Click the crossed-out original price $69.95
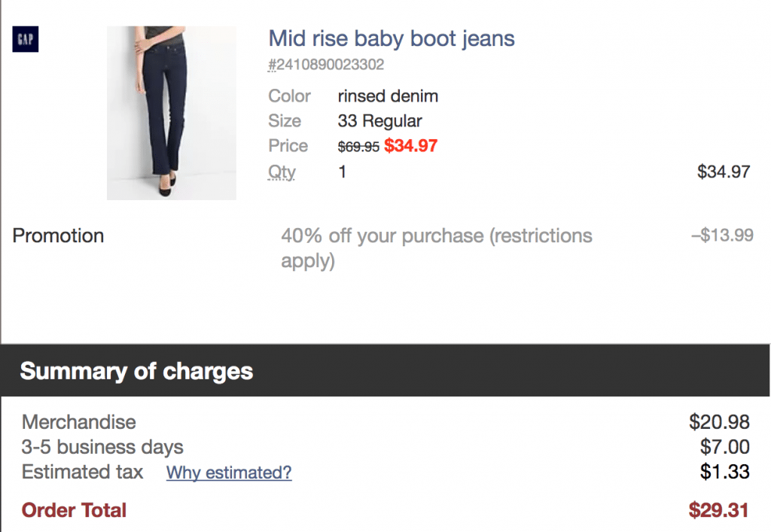The width and height of the screenshot is (771, 532). (359, 147)
